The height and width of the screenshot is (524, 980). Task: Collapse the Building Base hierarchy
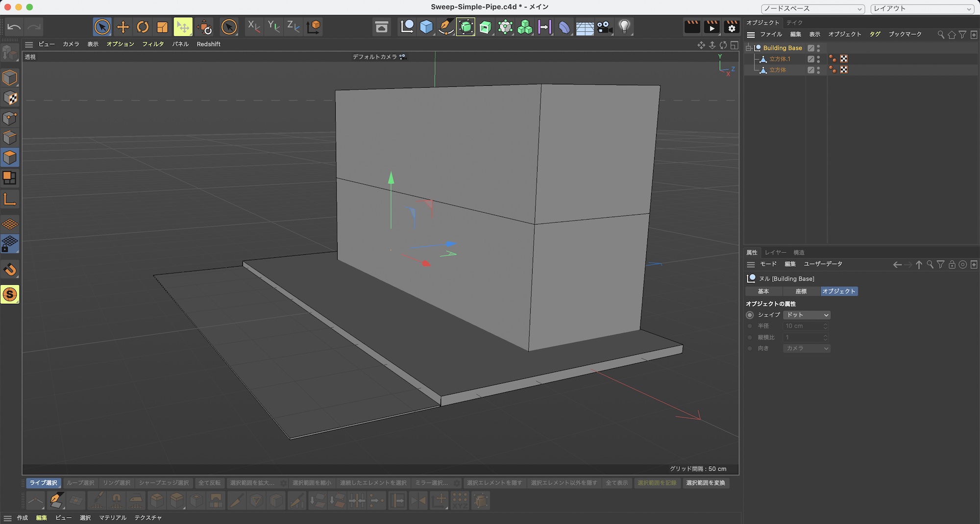click(748, 48)
